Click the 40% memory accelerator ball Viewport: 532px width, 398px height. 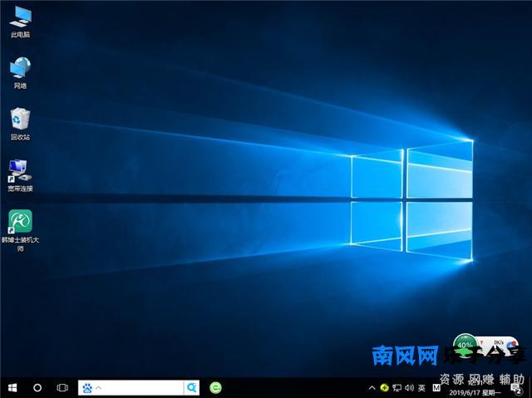click(x=465, y=345)
